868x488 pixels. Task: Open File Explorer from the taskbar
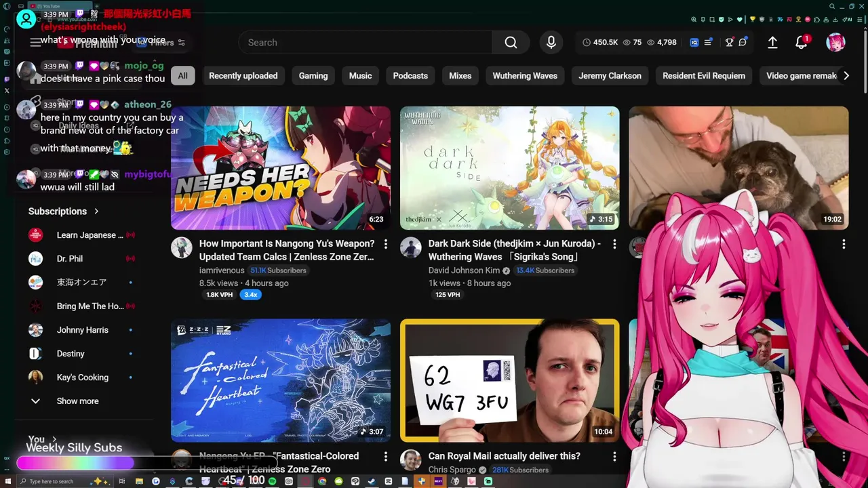139,481
